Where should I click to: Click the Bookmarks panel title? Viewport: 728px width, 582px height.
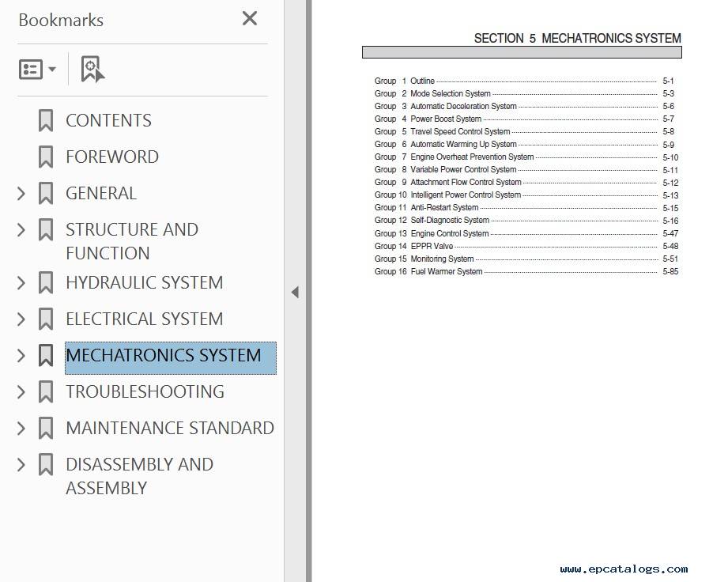[x=61, y=20]
